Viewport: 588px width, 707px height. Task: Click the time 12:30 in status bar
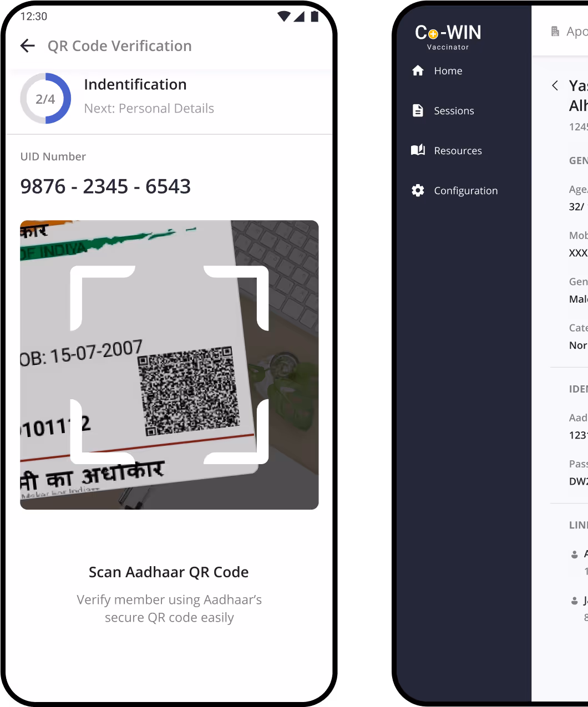click(34, 16)
